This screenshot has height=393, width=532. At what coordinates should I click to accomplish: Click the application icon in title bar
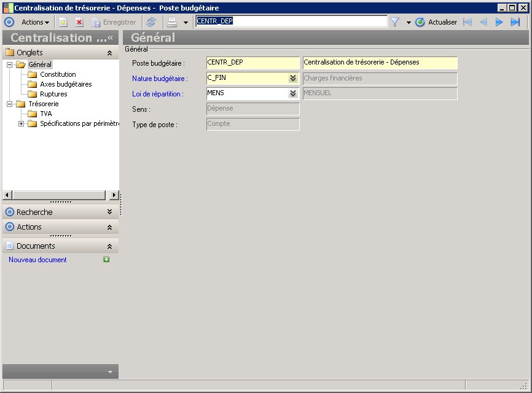pyautogui.click(x=8, y=7)
